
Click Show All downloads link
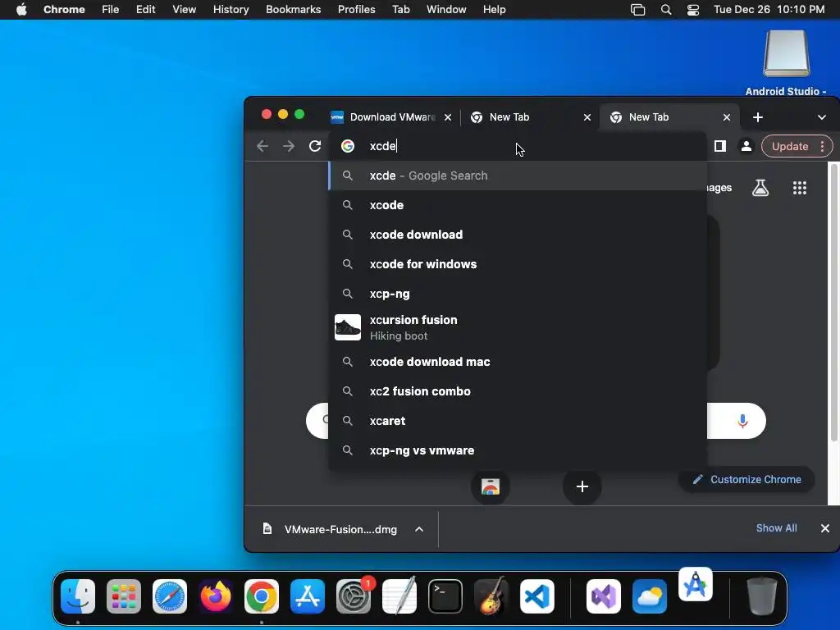click(x=776, y=528)
